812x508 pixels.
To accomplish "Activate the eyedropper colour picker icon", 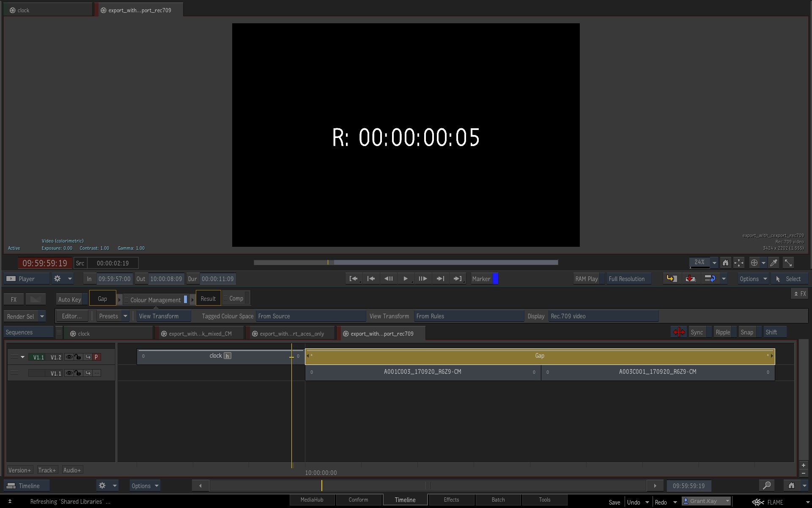I will click(774, 263).
